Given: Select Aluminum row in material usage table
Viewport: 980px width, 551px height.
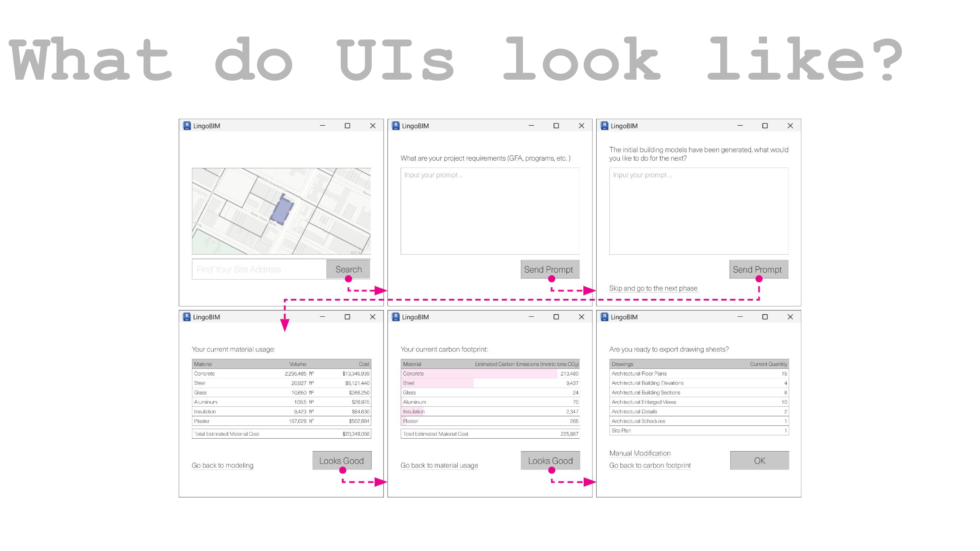Looking at the screenshot, I should click(282, 402).
